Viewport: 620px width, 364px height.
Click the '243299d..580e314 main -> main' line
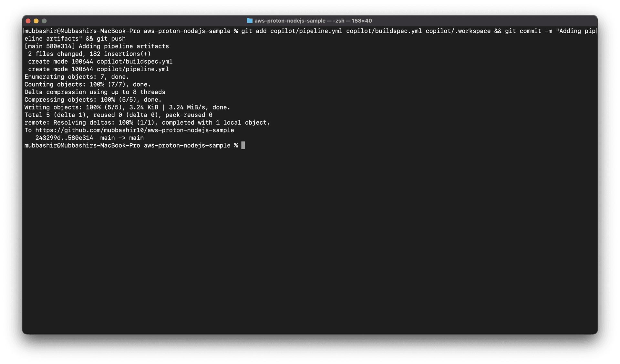tap(89, 138)
